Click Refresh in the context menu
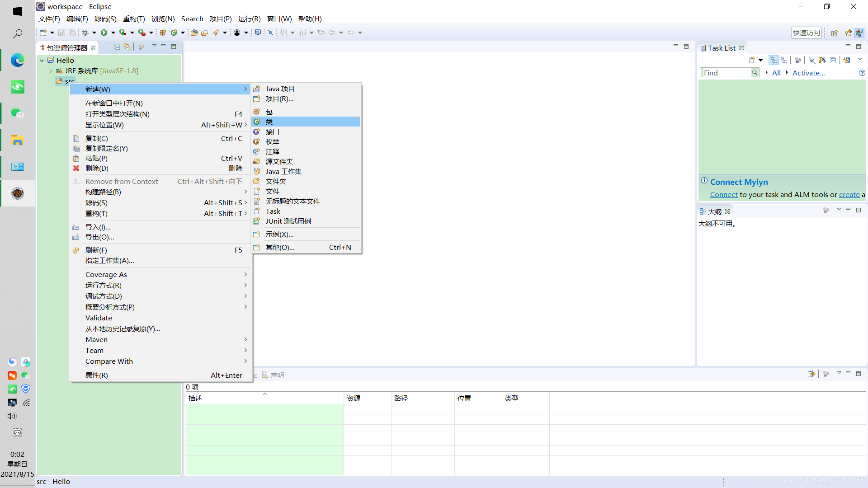The width and height of the screenshot is (868, 488). click(160, 250)
